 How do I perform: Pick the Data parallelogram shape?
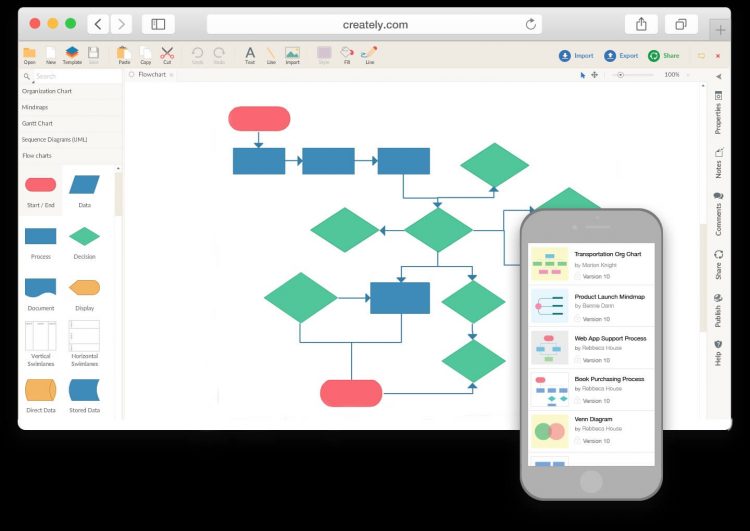coord(84,185)
